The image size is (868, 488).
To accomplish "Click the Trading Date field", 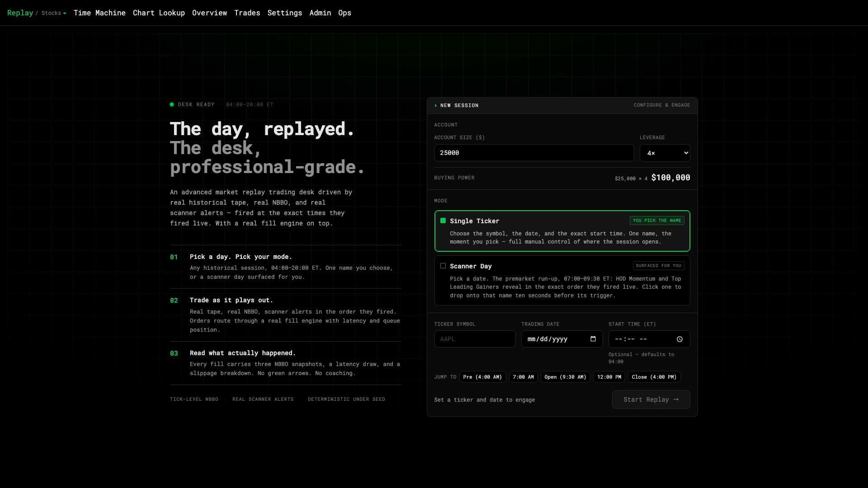I will [x=562, y=339].
